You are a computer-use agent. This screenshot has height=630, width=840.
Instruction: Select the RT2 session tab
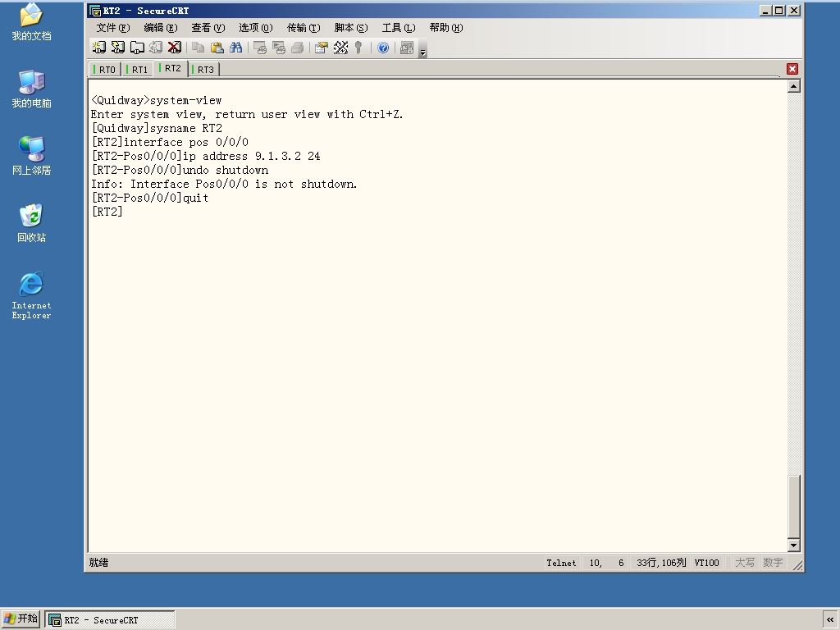point(171,69)
